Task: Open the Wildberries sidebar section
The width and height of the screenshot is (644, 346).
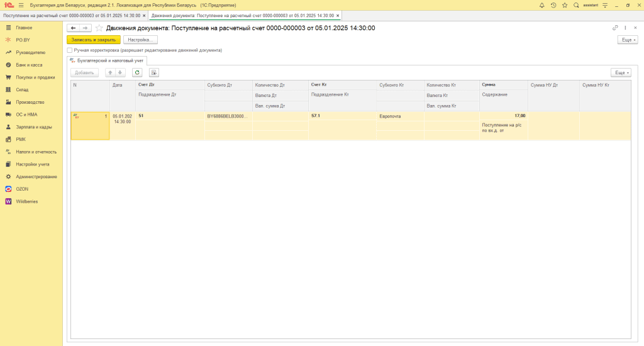Action: point(26,201)
